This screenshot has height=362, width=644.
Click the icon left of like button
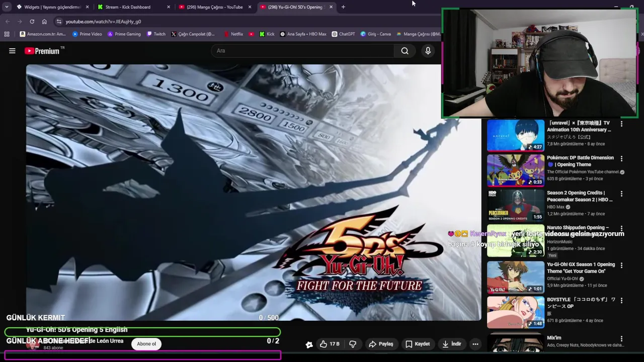coord(309,344)
